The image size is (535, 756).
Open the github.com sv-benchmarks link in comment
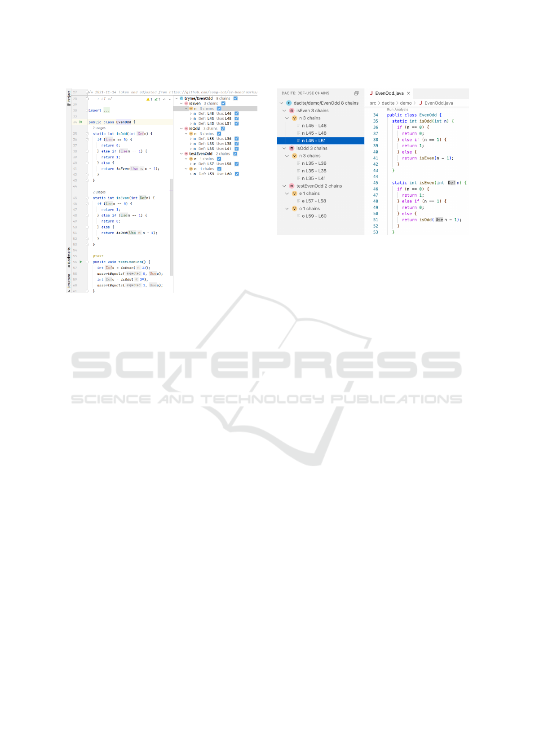[213, 92]
